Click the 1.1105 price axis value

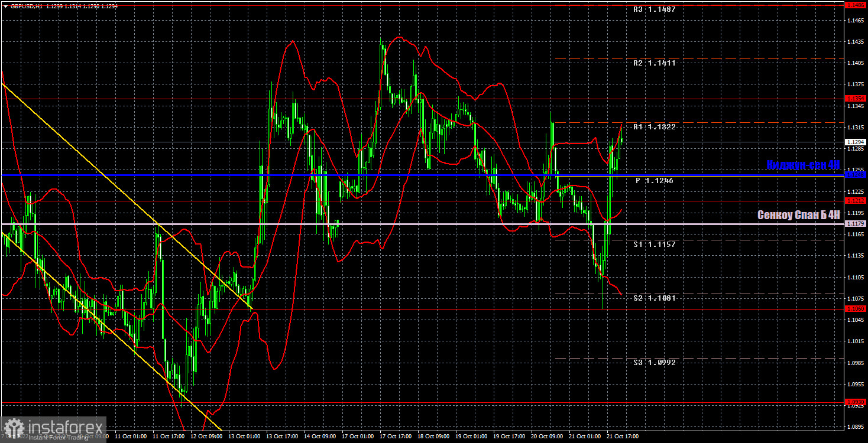[856, 277]
